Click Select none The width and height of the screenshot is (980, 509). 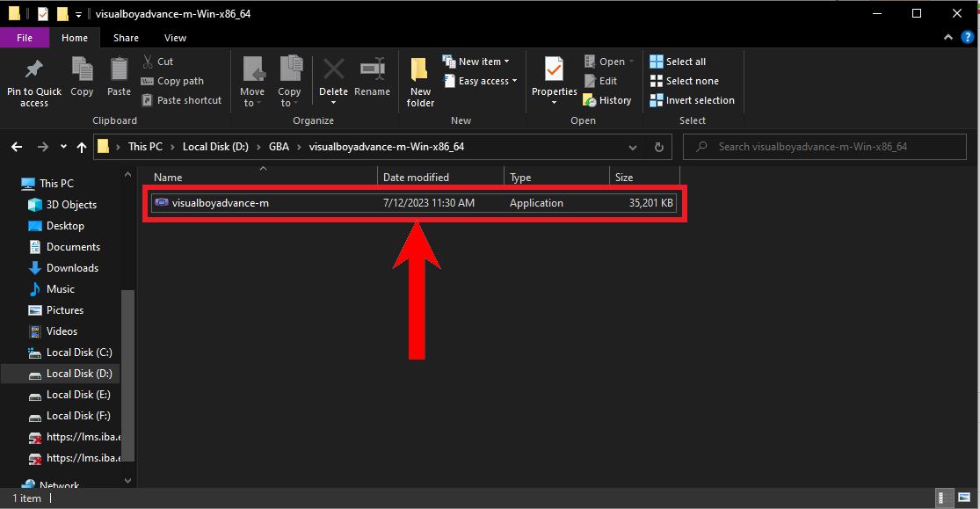click(685, 81)
